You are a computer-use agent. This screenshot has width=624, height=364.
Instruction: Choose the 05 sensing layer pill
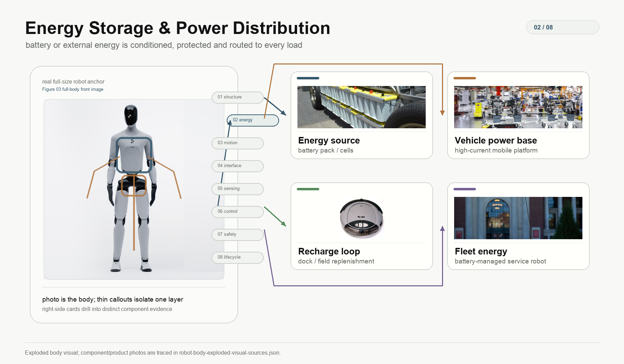point(237,189)
